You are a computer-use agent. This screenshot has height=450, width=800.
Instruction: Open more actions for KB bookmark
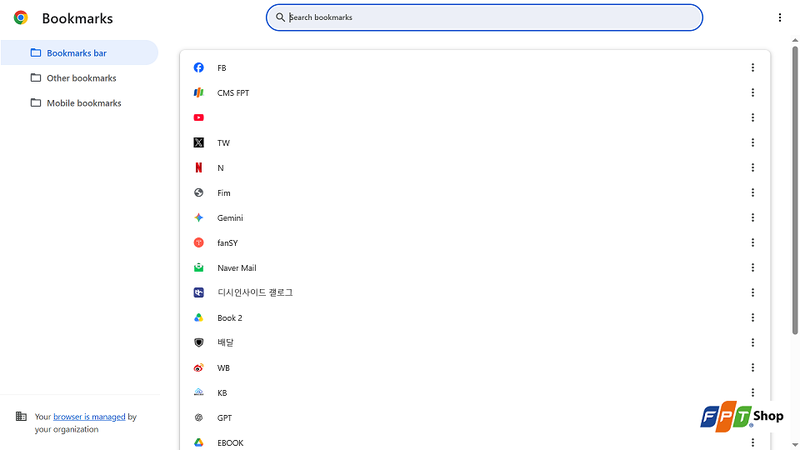[x=753, y=393]
